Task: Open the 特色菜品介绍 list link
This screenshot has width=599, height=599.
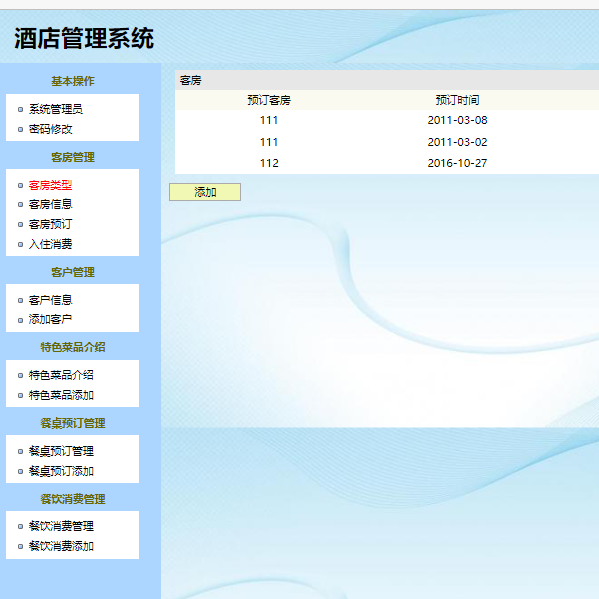Action: coord(61,375)
